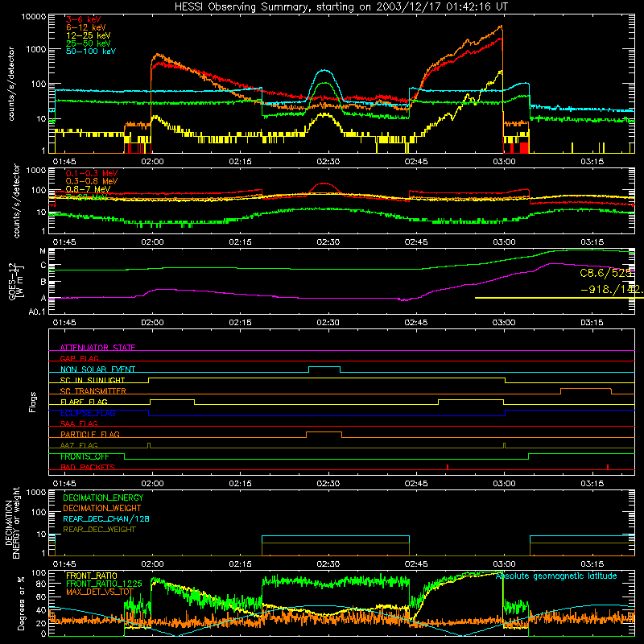
Task: Click the yellow flare duration bar below C8.6 annotation
Action: (559, 298)
